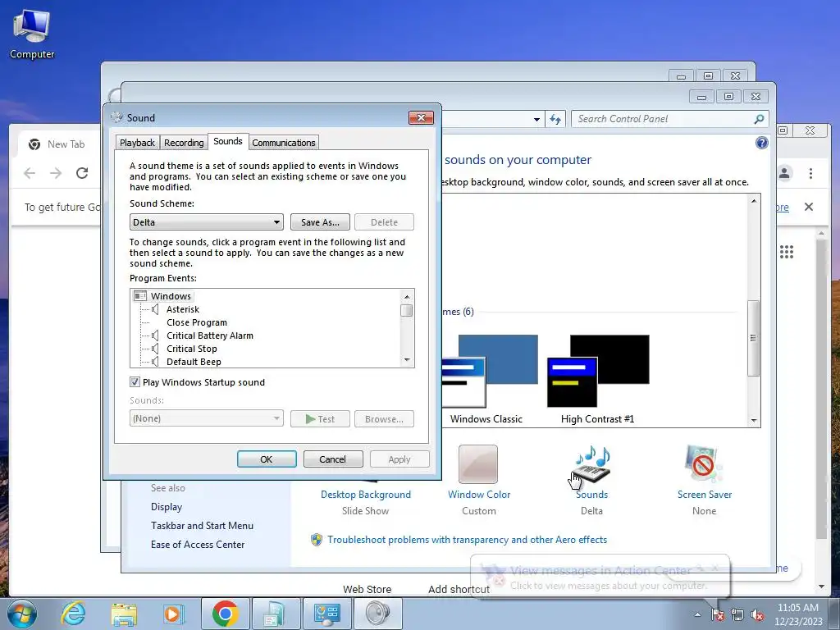Image resolution: width=840 pixels, height=630 pixels.
Task: Click the search magnifier in Control Panel
Action: (759, 119)
